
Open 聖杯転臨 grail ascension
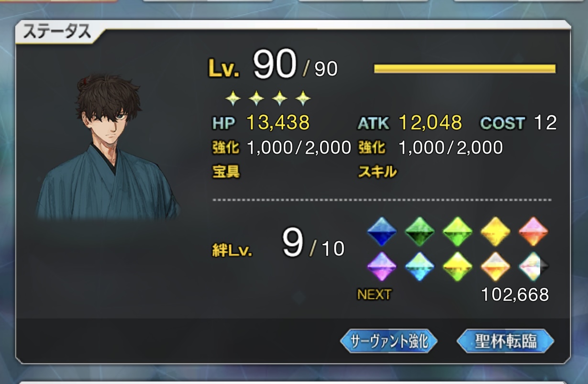[505, 341]
